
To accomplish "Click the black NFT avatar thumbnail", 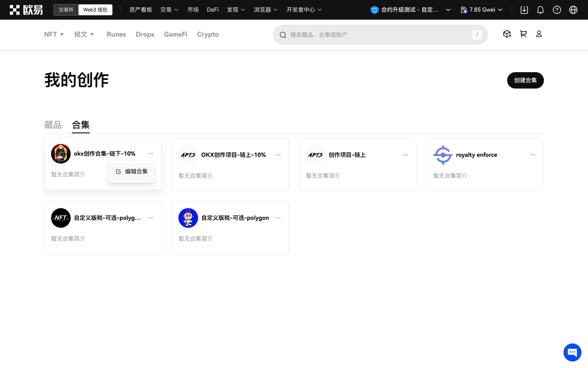I will click(x=61, y=218).
